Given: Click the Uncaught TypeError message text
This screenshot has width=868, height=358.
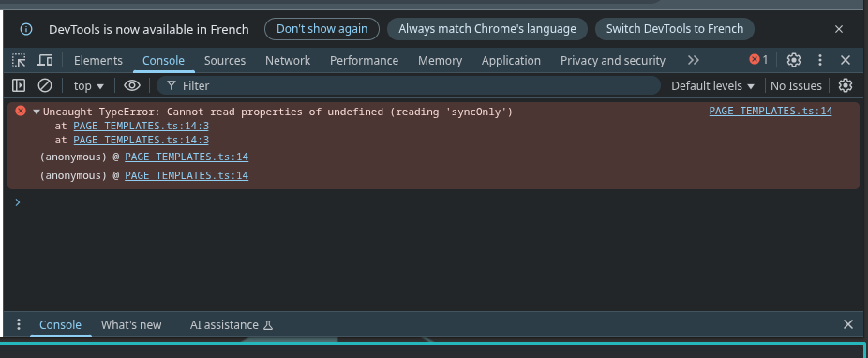Looking at the screenshot, I should pos(277,112).
